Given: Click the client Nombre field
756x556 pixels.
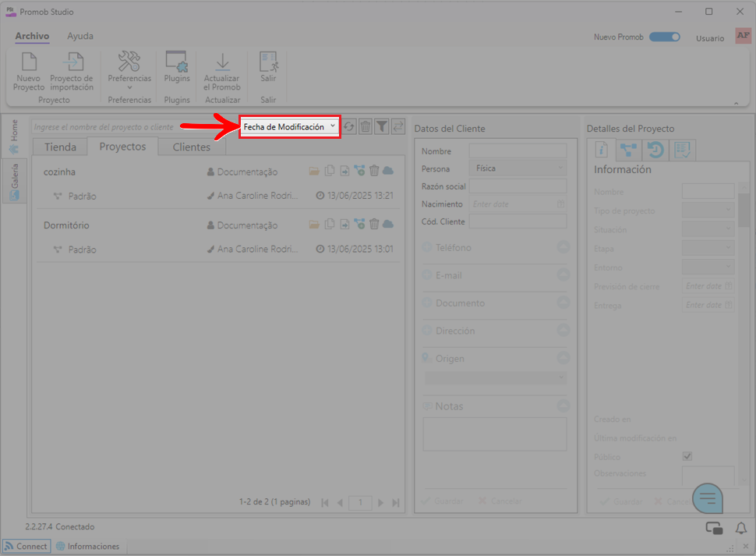Looking at the screenshot, I should [518, 151].
